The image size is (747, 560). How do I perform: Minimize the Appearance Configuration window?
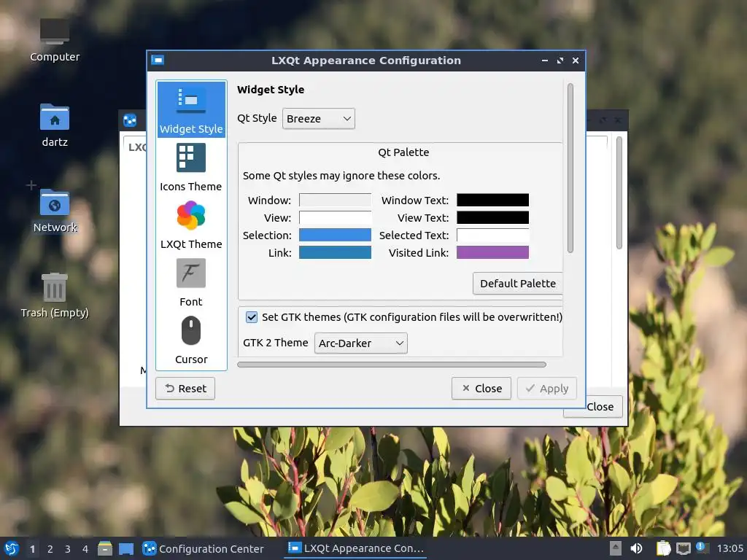coord(544,61)
